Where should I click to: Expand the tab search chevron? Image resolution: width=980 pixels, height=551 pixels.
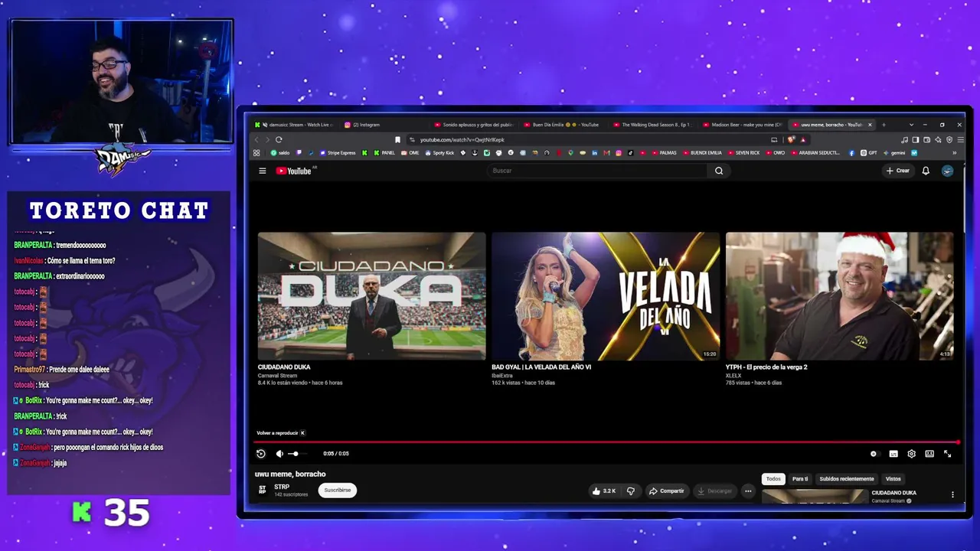click(x=911, y=125)
